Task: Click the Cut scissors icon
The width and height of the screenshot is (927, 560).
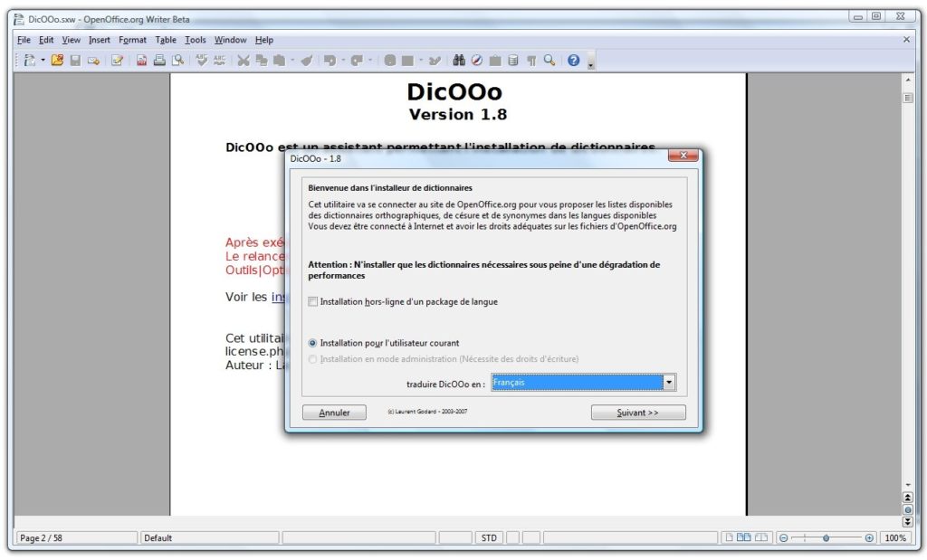Action: (x=243, y=61)
